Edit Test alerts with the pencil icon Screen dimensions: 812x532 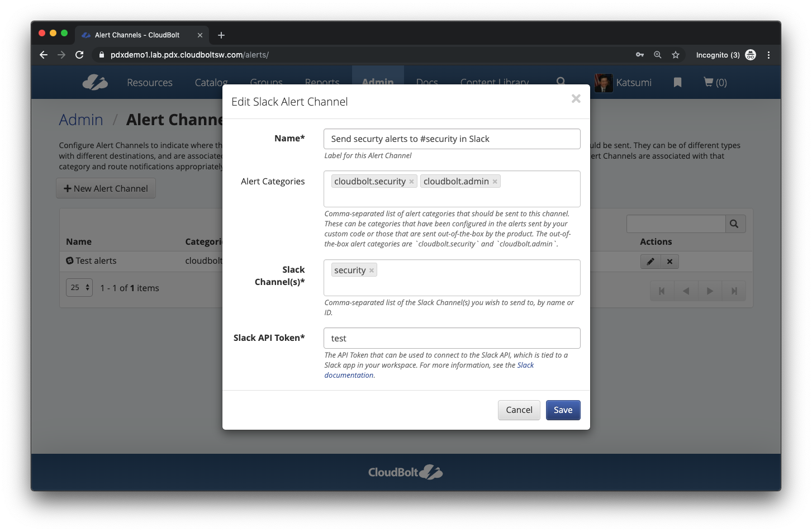[x=650, y=262]
